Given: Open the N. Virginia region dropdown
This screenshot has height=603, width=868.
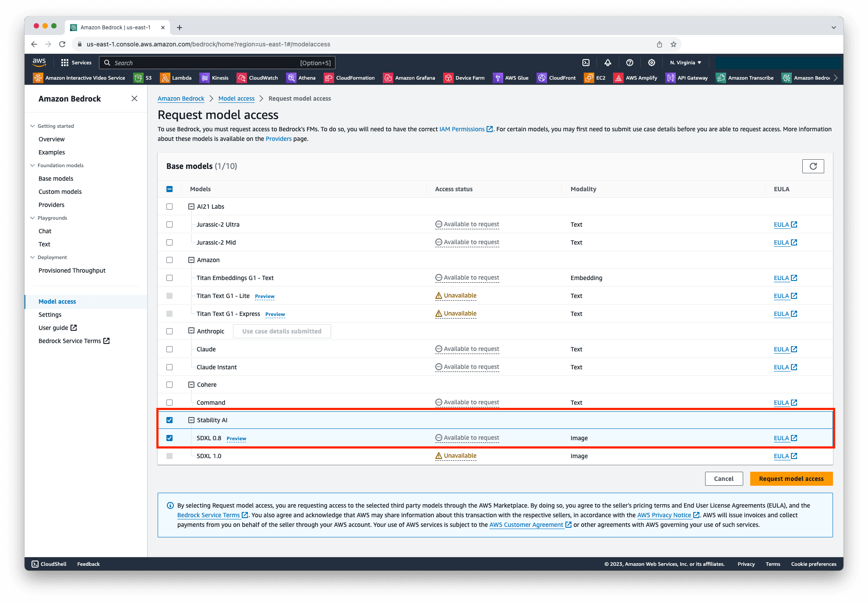Looking at the screenshot, I should (685, 63).
